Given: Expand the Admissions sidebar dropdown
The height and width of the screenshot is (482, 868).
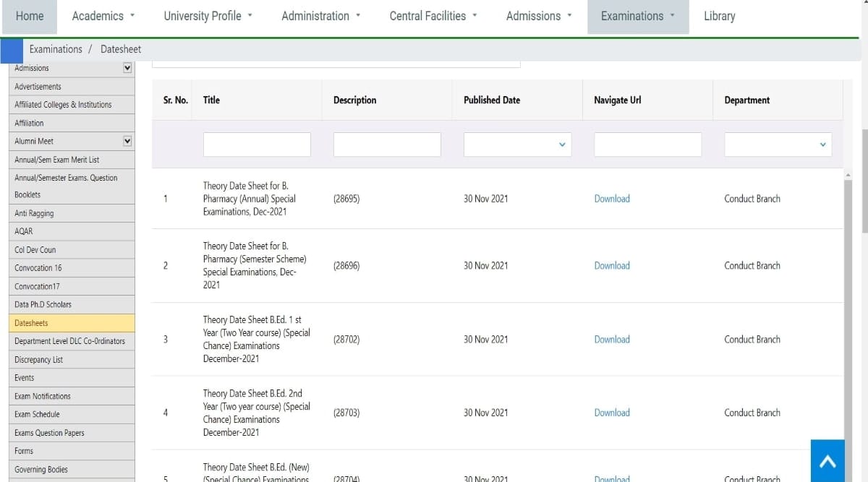Looking at the screenshot, I should [127, 67].
